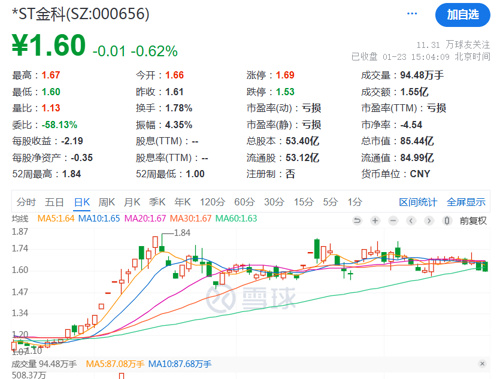The width and height of the screenshot is (500, 379).
Task: Select the 月K monthly chart tab
Action: click(132, 202)
